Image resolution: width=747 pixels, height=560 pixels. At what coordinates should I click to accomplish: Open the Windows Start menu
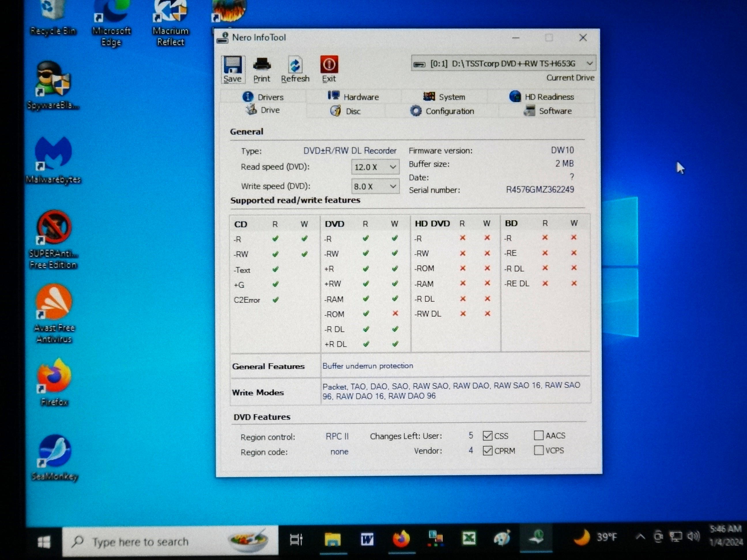(x=44, y=542)
